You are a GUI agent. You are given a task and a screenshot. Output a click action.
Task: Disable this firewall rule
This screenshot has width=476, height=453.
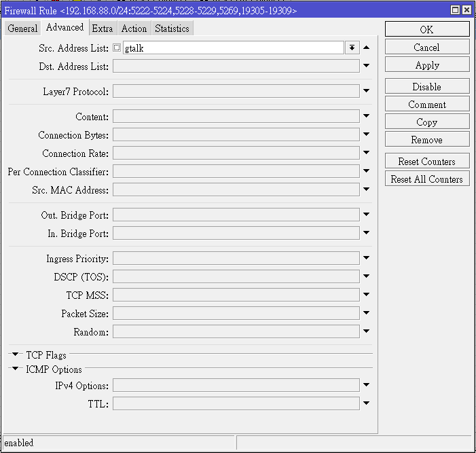[427, 86]
